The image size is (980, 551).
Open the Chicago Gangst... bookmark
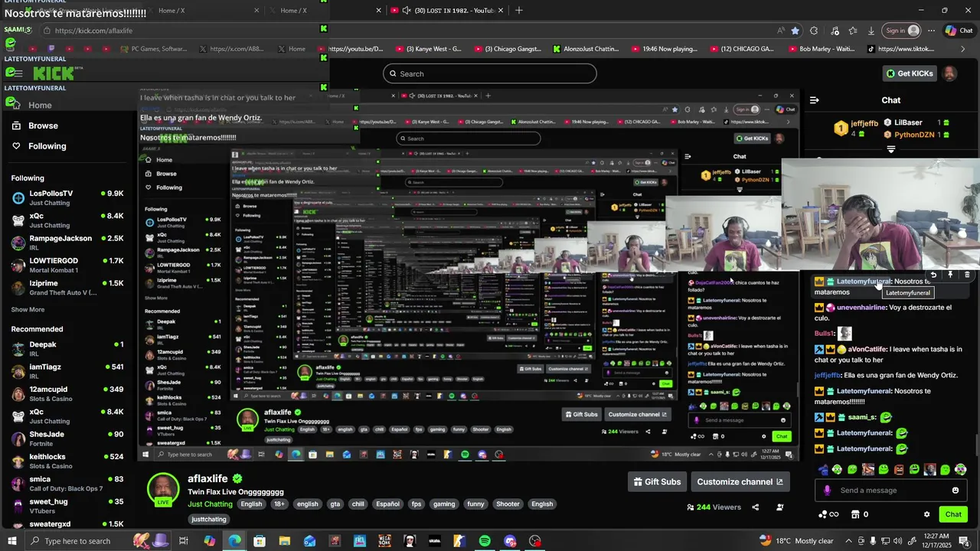pos(507,49)
